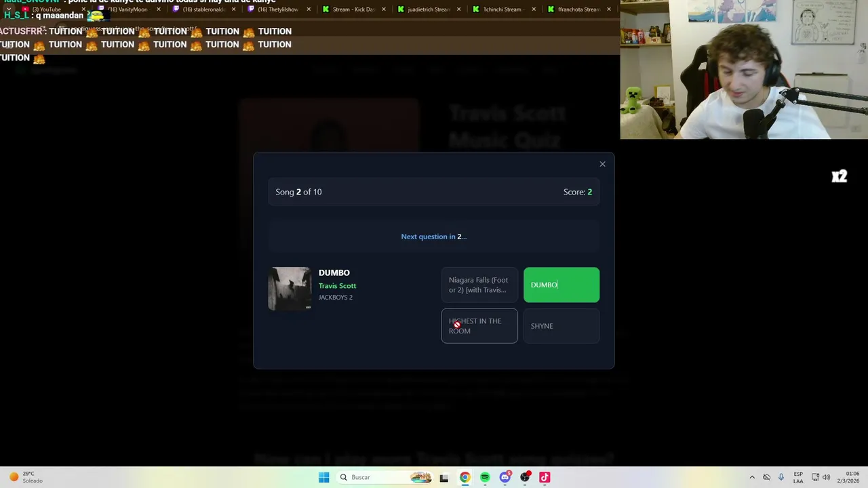The image size is (868, 488).
Task: Open Spotify from the taskbar
Action: tap(485, 477)
